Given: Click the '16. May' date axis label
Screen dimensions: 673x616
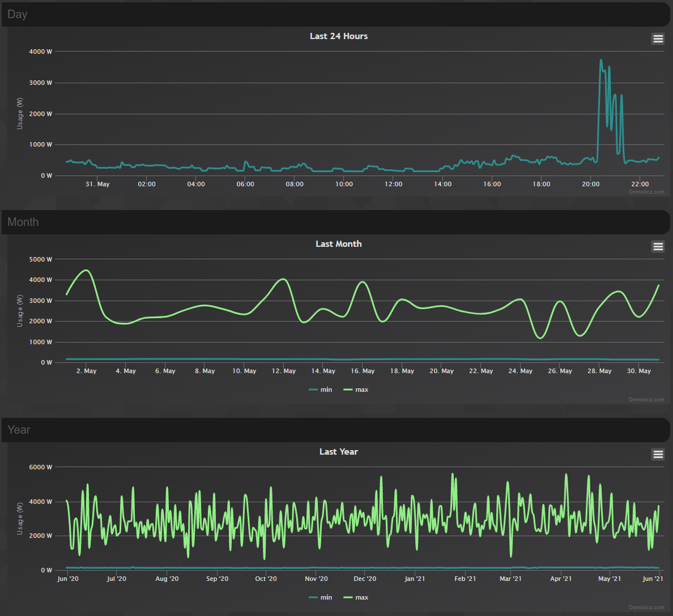Looking at the screenshot, I should click(363, 371).
